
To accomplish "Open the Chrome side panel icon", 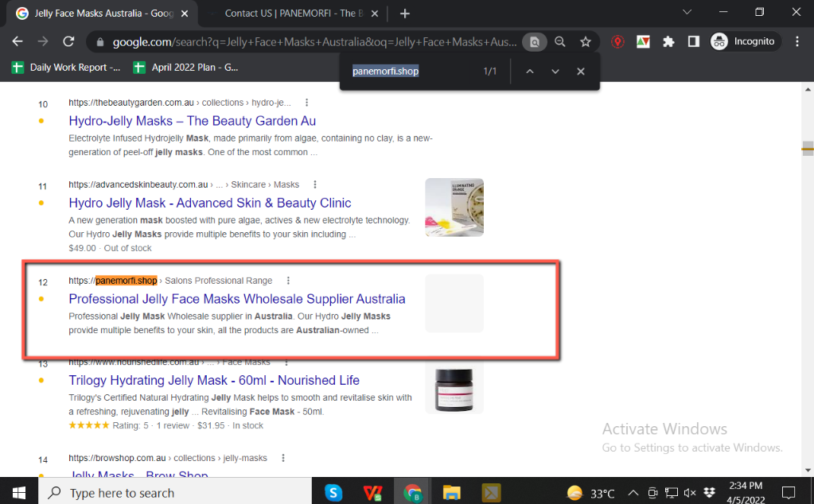I will [x=693, y=42].
